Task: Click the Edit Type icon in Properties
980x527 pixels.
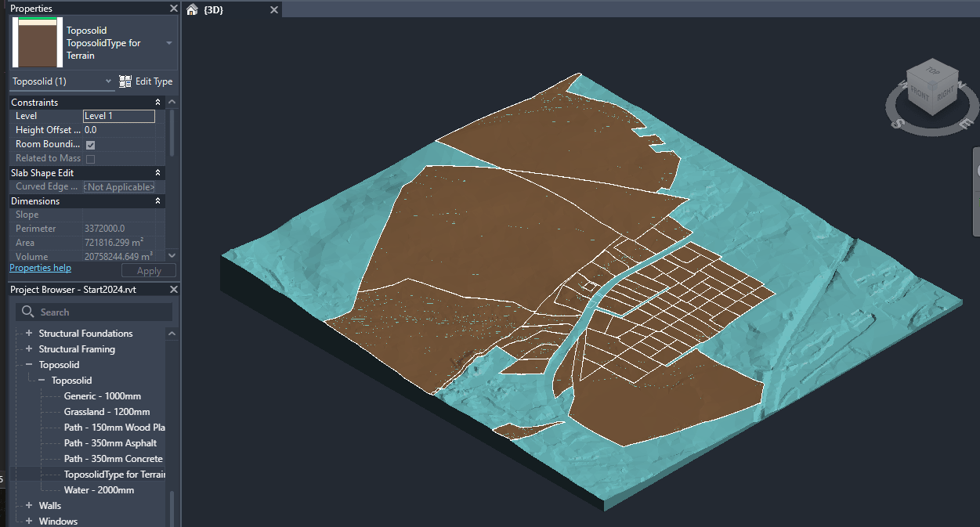Action: point(124,81)
